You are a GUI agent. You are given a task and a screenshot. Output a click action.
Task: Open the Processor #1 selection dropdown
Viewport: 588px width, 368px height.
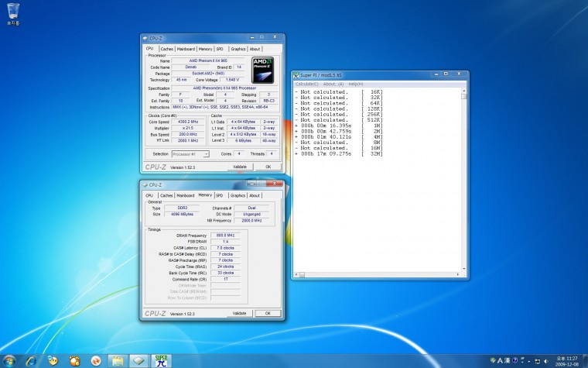point(190,154)
